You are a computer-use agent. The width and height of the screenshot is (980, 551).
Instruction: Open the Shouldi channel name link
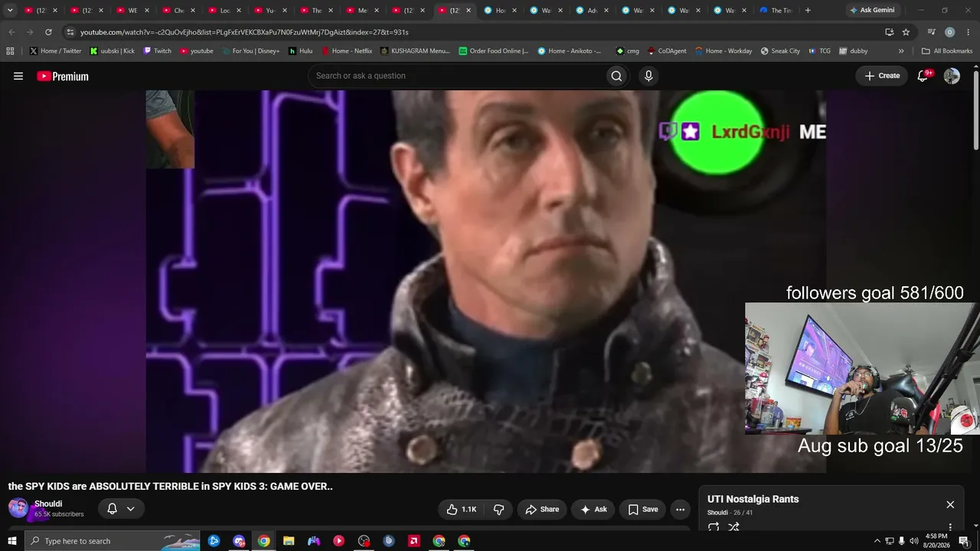tap(48, 504)
